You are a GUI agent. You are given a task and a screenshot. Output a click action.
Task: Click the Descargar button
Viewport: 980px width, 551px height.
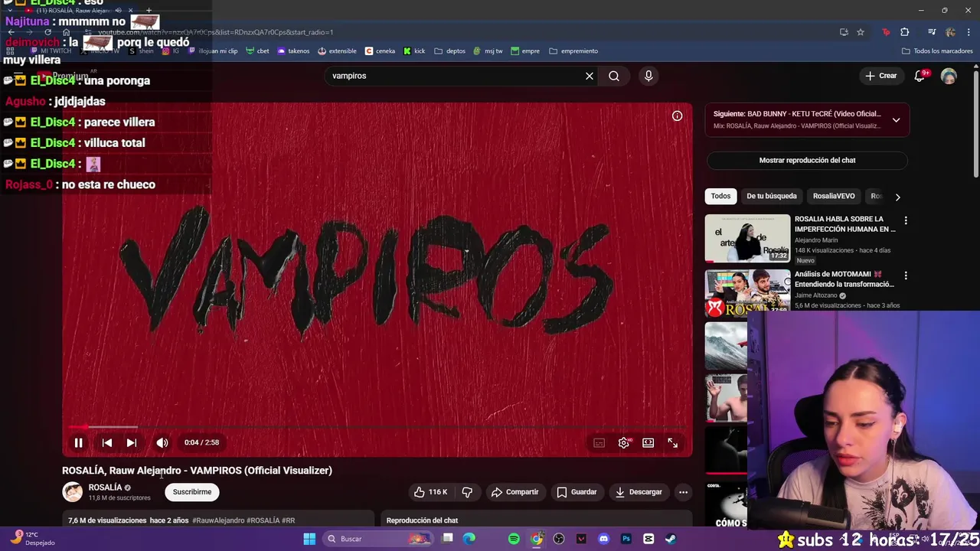[x=639, y=492]
